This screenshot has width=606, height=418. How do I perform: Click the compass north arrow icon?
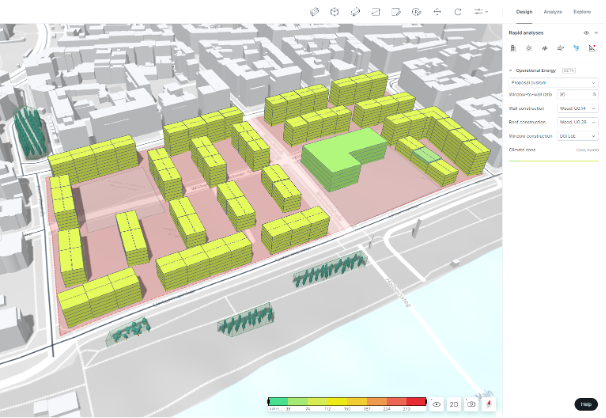pos(489,404)
